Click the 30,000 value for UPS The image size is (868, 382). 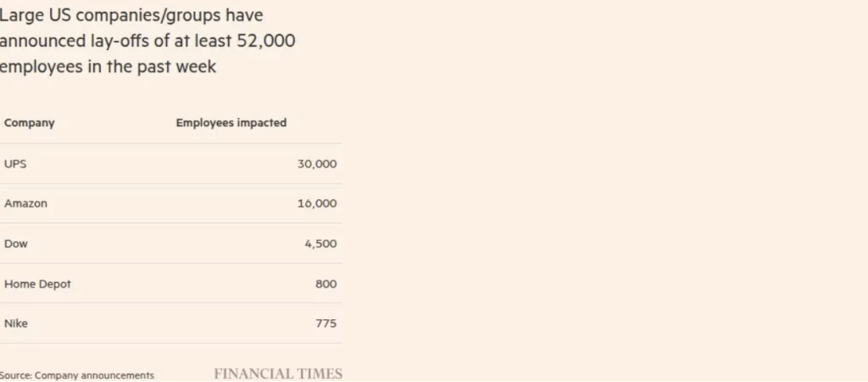(317, 163)
